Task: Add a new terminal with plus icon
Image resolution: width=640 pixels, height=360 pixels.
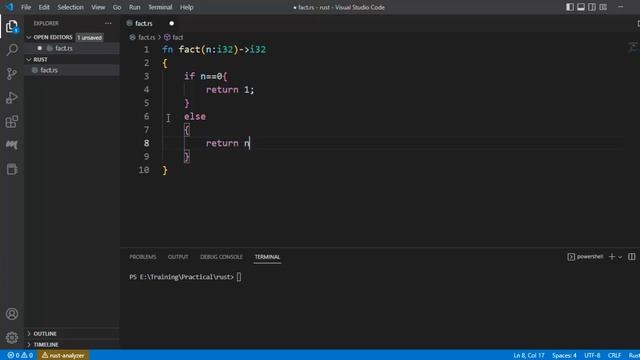Action: [x=611, y=257]
